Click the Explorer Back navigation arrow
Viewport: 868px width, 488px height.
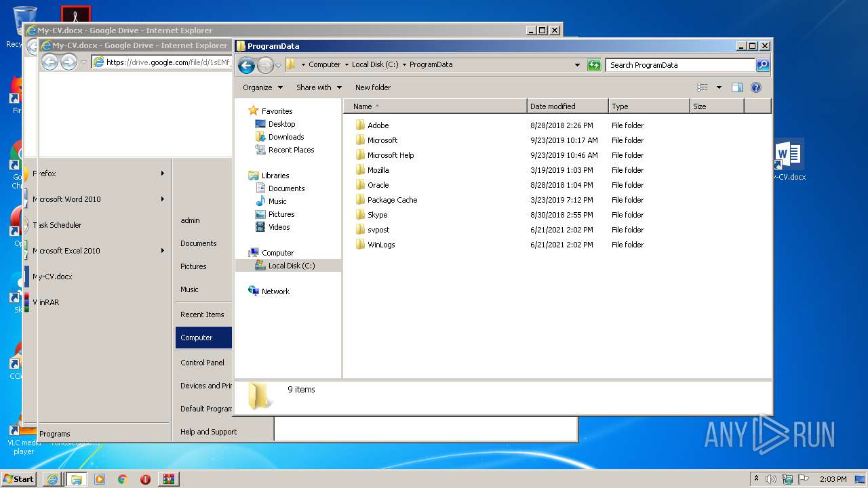[x=246, y=65]
